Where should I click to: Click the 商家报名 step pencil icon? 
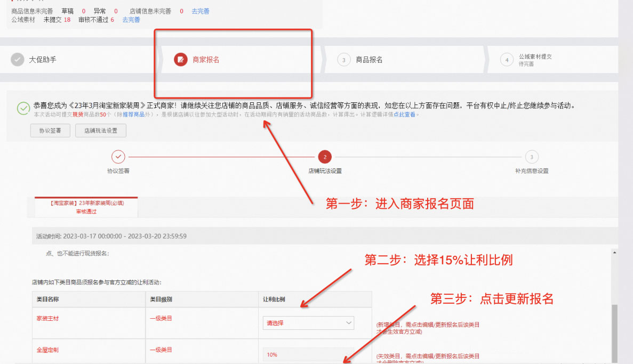[x=180, y=59]
